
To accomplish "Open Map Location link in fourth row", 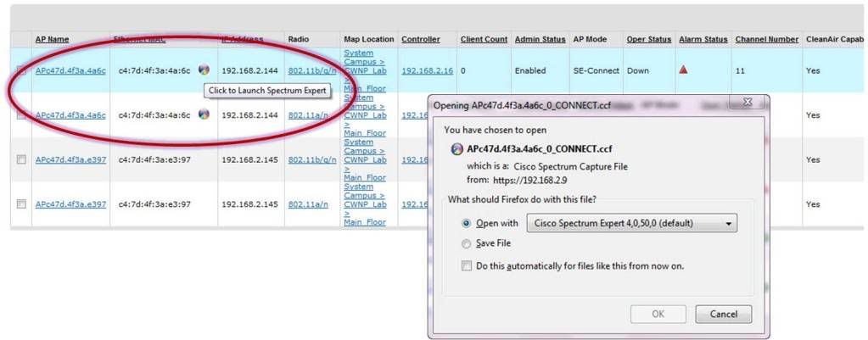I will click(366, 204).
